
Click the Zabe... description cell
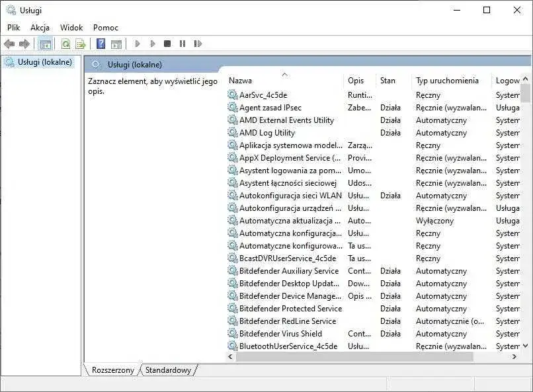[359, 108]
